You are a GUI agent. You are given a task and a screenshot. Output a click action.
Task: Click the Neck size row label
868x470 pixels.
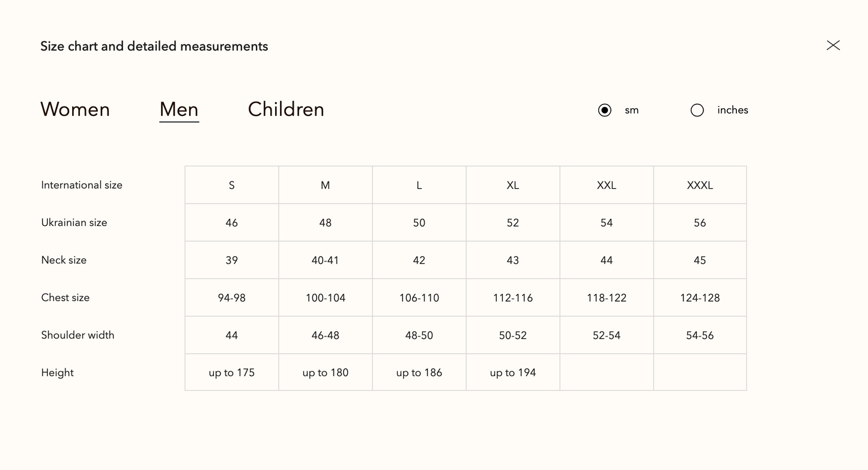point(64,260)
